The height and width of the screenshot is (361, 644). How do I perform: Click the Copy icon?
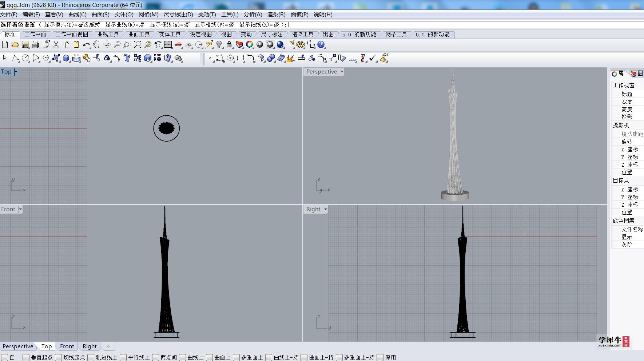pos(66,44)
